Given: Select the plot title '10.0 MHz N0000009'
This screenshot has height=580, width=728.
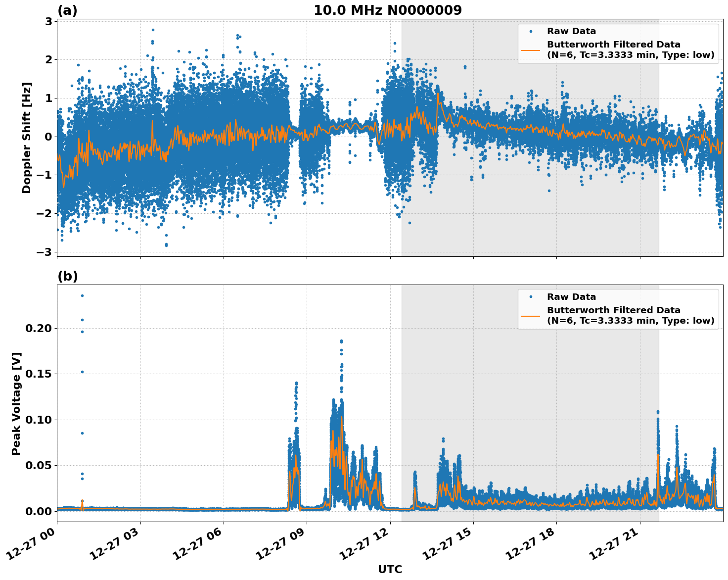Looking at the screenshot, I should coord(387,10).
